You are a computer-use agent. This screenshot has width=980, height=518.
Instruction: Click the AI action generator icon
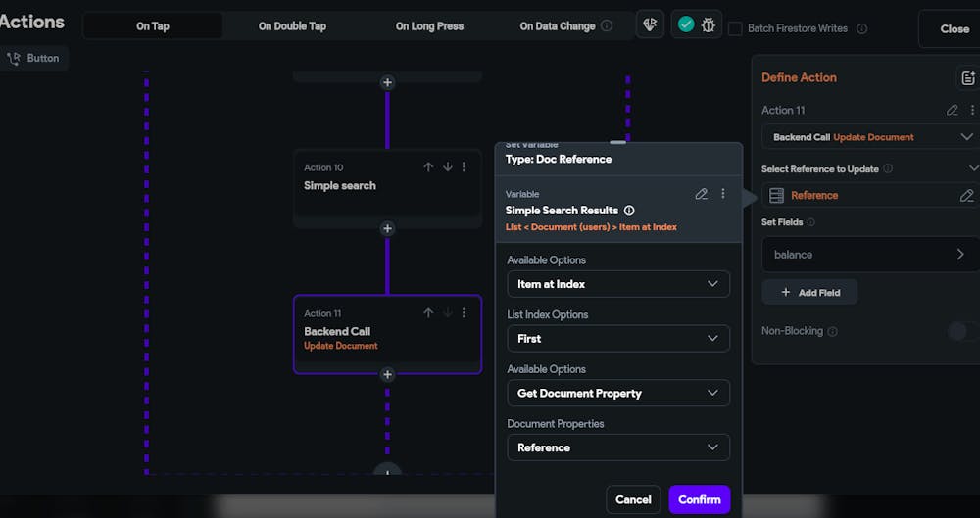tap(650, 24)
